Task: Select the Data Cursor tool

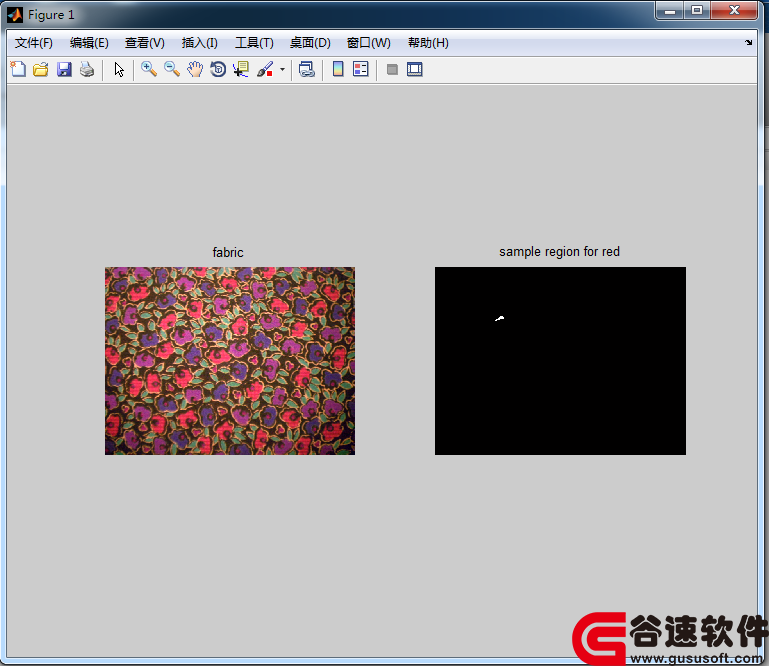Action: tap(241, 69)
